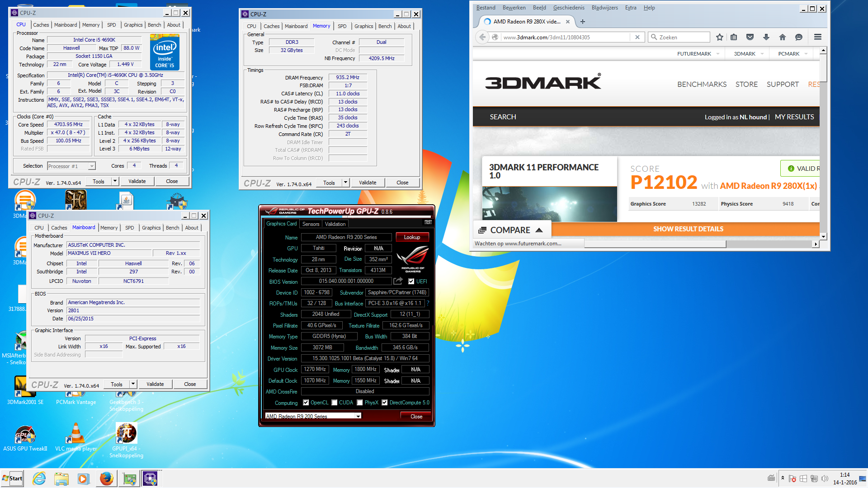Screen dimensions: 868x488
Task: Go to Firefox home page icon
Action: [x=783, y=37]
